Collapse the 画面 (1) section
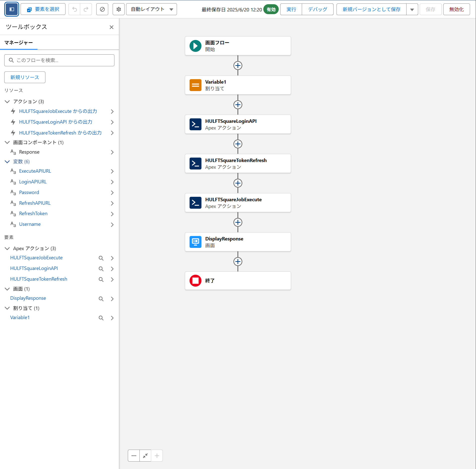Viewport: 476px width, 469px height. pyautogui.click(x=7, y=289)
